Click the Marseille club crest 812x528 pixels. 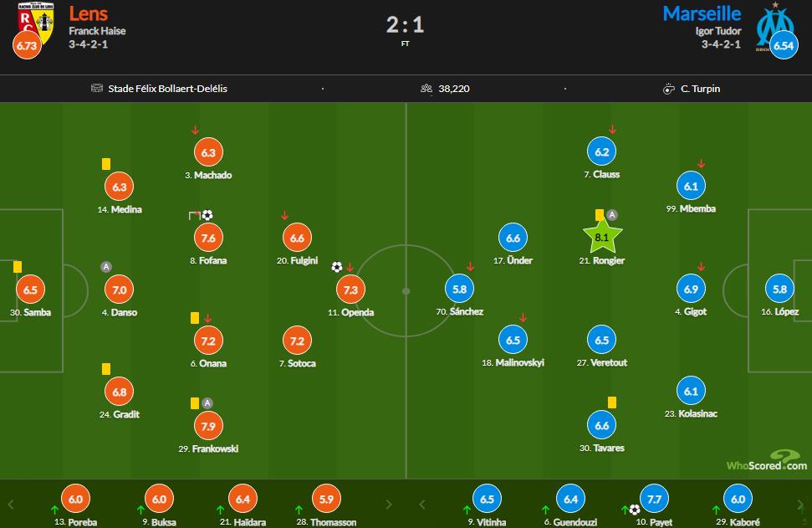click(x=774, y=24)
